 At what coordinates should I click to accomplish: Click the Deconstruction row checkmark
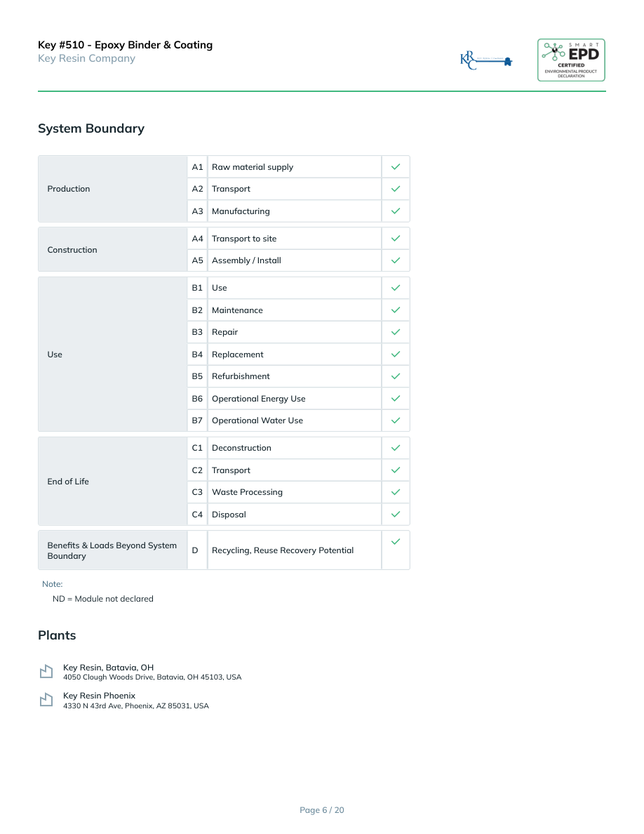pyautogui.click(x=396, y=448)
